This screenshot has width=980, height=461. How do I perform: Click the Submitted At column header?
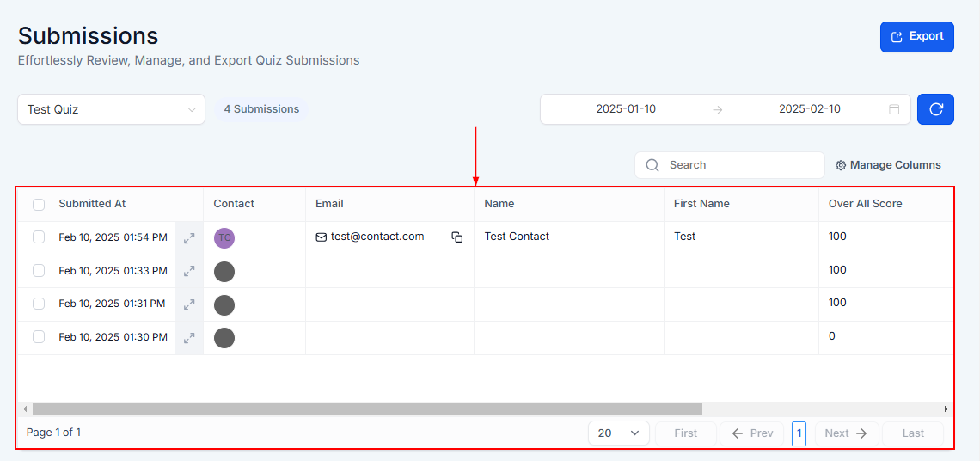pyautogui.click(x=92, y=204)
